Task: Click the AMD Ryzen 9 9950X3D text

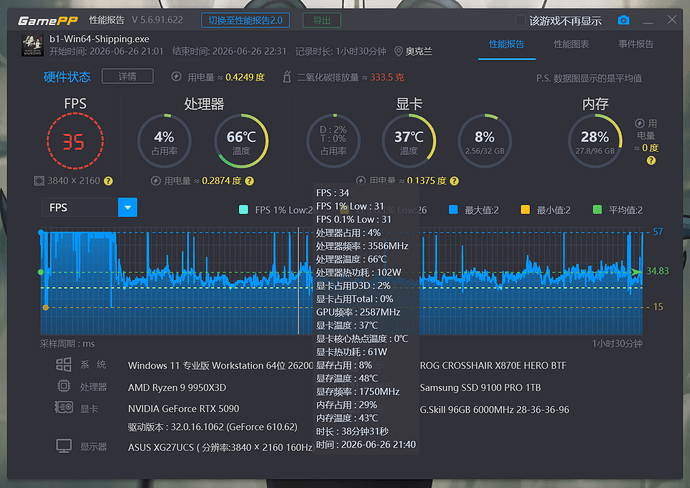Action: [x=177, y=388]
